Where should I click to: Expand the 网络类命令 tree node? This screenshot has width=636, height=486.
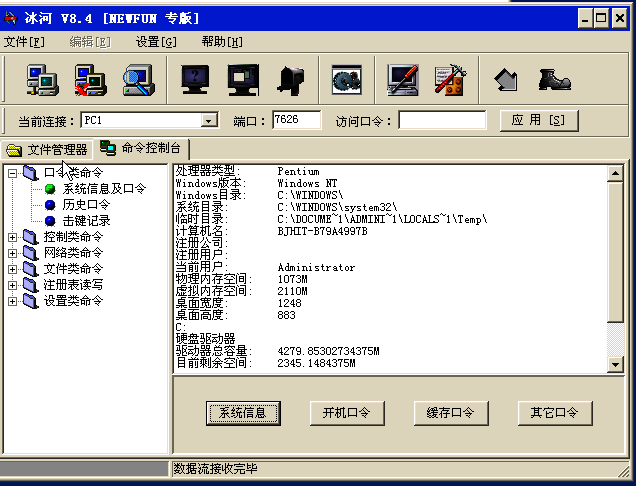tap(13, 254)
